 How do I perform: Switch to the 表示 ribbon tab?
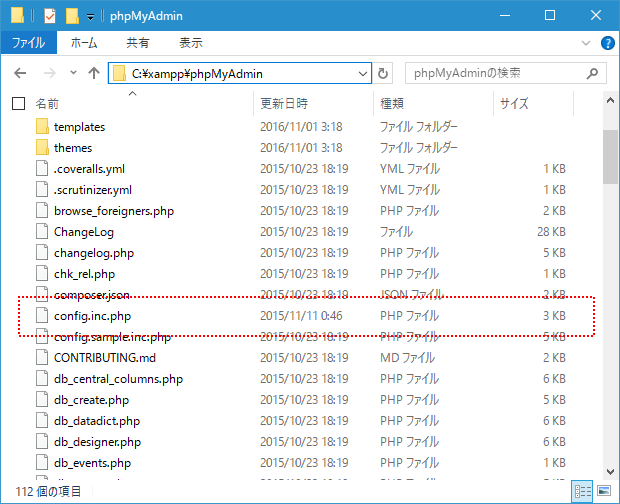pos(191,43)
